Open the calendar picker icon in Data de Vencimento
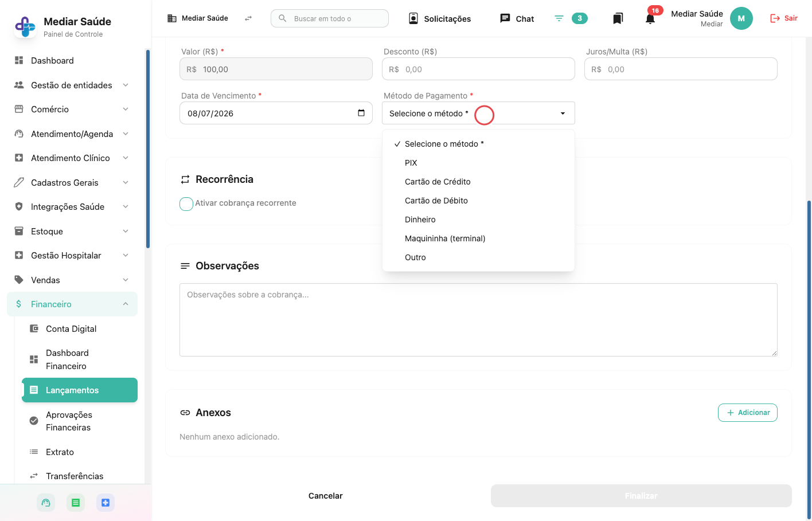 pos(361,113)
